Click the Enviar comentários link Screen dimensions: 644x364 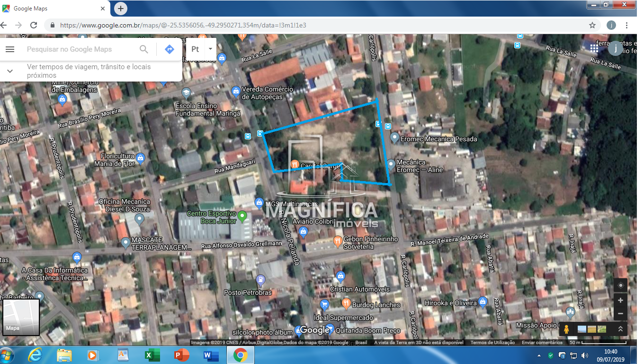pyautogui.click(x=542, y=343)
